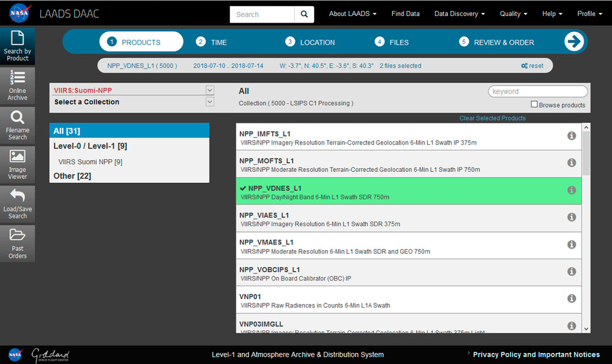
Task: Select the All [31] category
Action: click(129, 131)
